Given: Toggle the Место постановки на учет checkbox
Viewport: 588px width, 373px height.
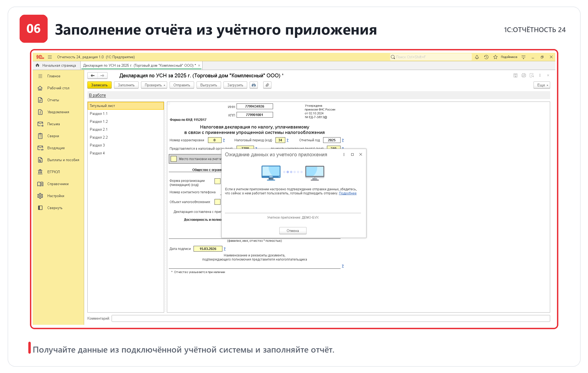Looking at the screenshot, I should tap(174, 159).
